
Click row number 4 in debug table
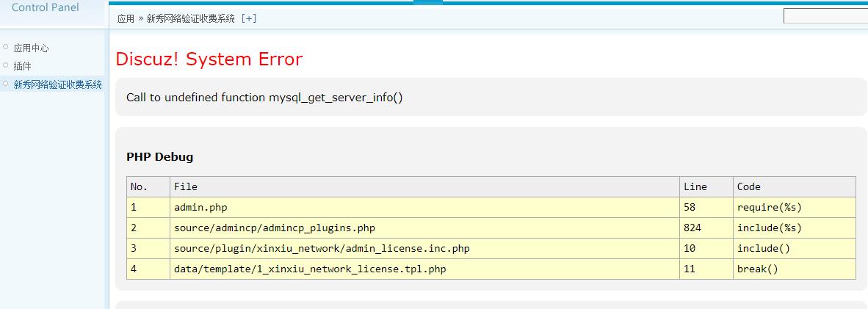click(x=148, y=269)
